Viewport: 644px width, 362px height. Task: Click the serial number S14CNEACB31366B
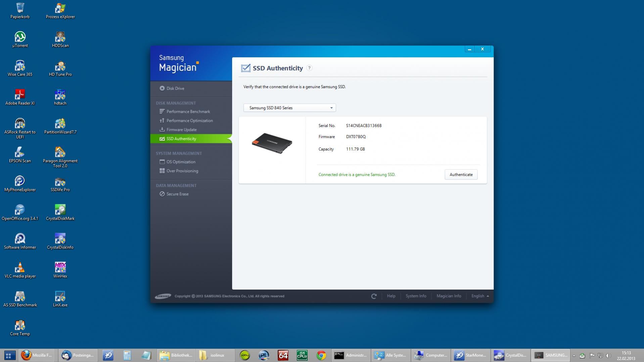364,125
